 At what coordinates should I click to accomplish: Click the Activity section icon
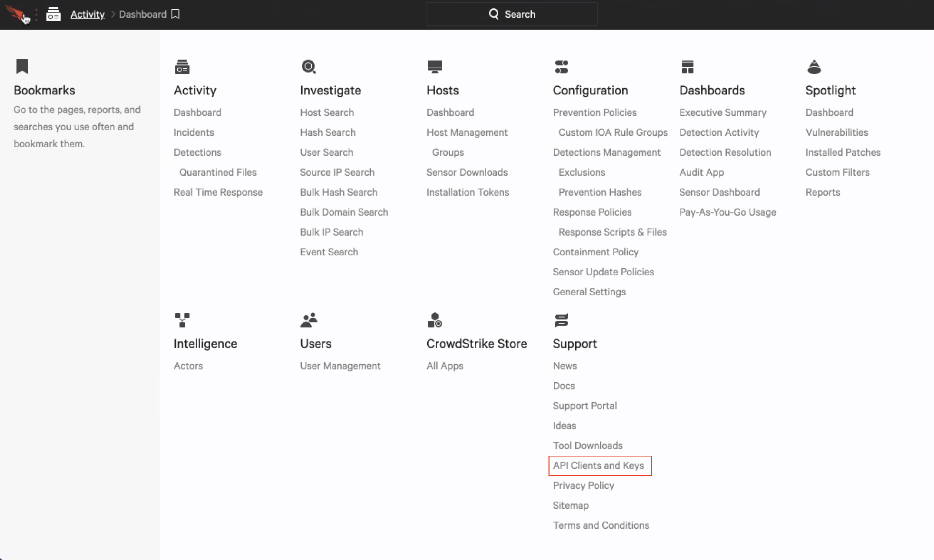pyautogui.click(x=182, y=66)
